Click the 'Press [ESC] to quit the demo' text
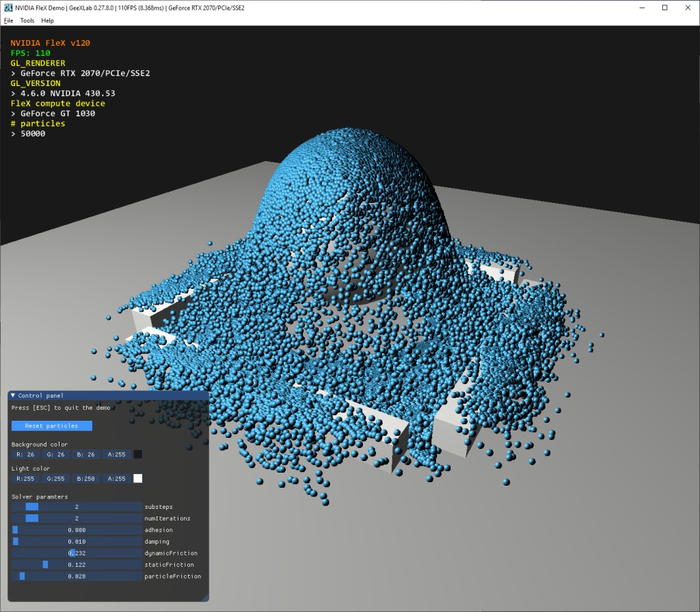The height and width of the screenshot is (612, 700). pos(61,408)
